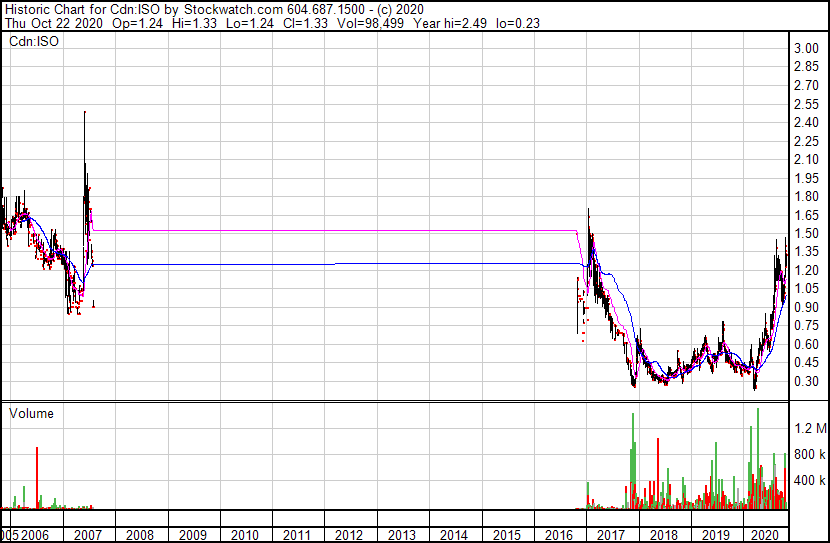The width and height of the screenshot is (830, 543).
Task: Click the 'Hi=1.33' high price value
Action: point(194,23)
